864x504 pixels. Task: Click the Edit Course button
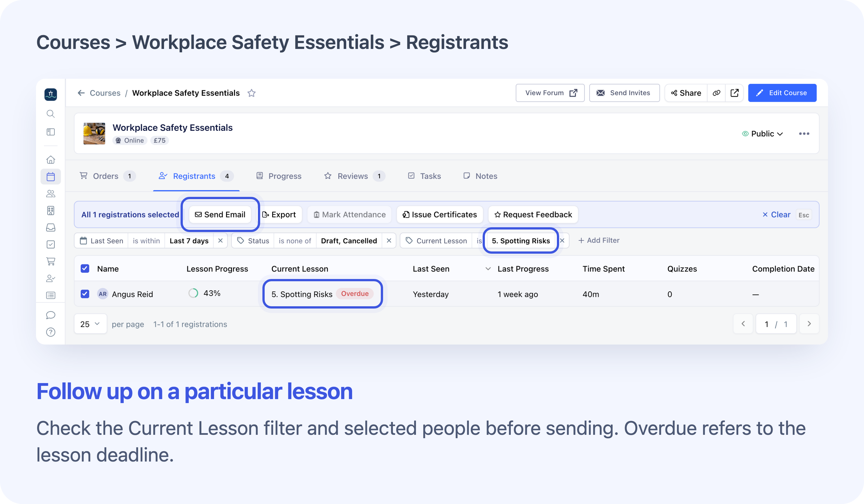click(x=782, y=93)
